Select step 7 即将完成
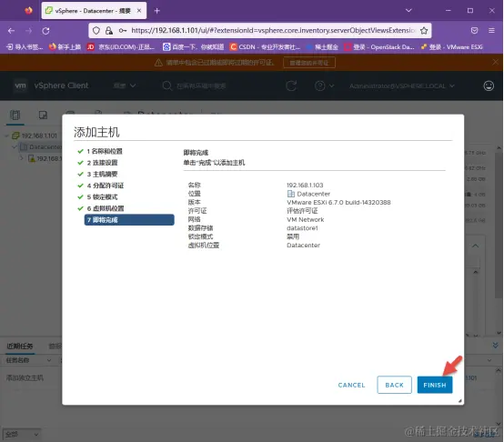 (129, 220)
